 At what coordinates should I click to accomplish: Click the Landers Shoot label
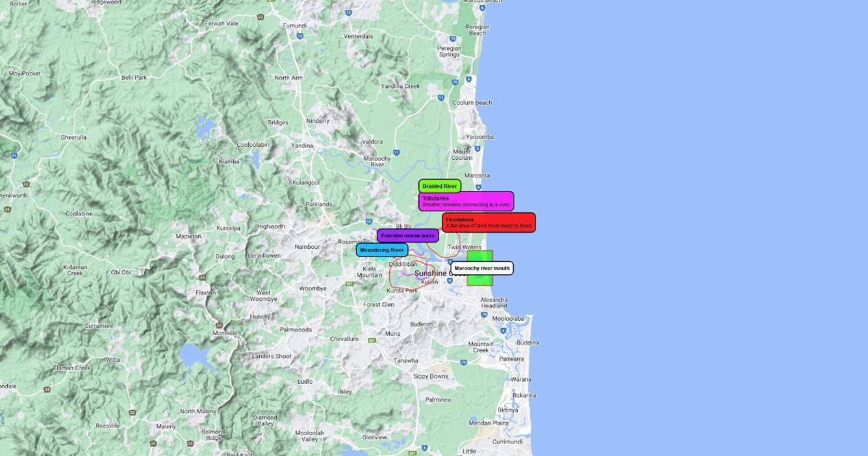(272, 356)
